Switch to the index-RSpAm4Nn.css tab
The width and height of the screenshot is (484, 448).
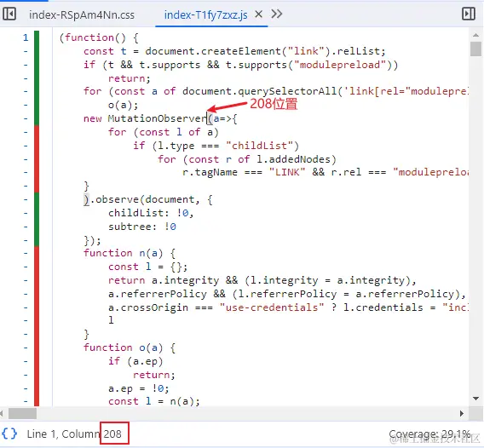(82, 14)
